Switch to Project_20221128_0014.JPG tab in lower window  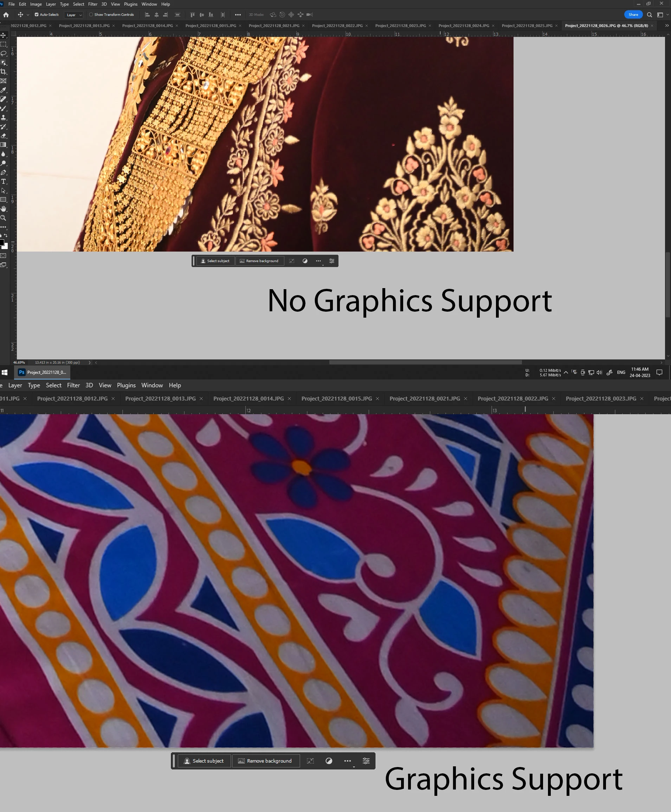[249, 398]
